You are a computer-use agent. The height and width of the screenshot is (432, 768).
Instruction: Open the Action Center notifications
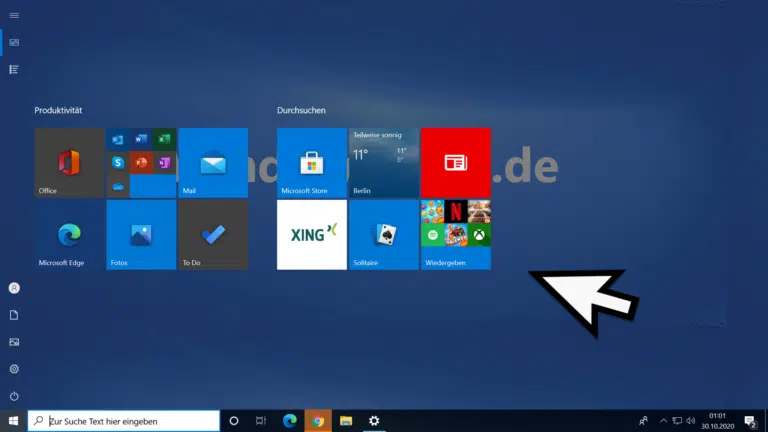(x=750, y=421)
